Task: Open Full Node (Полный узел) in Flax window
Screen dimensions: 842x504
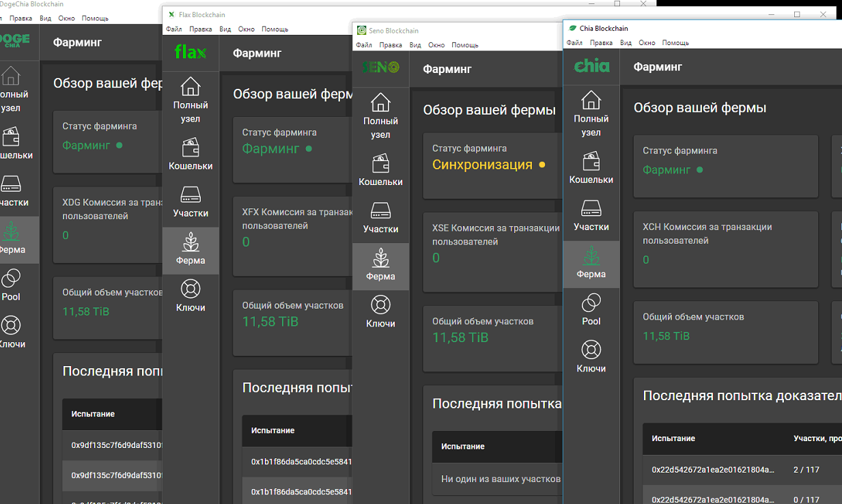Action: coord(191,100)
